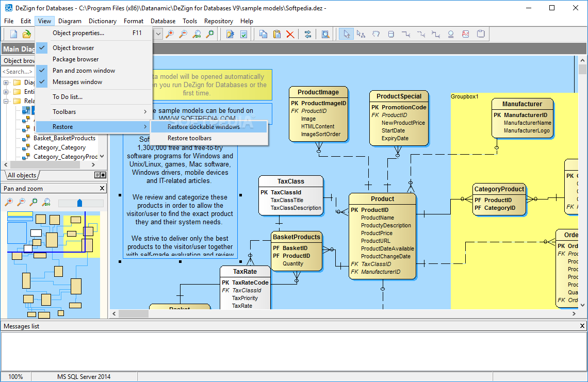Collapse the Rela... tree folder

(x=6, y=101)
